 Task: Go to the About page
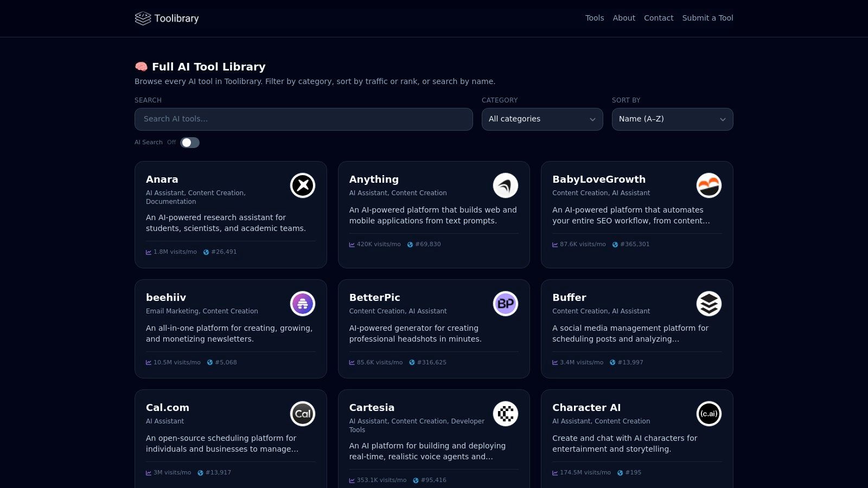[624, 18]
